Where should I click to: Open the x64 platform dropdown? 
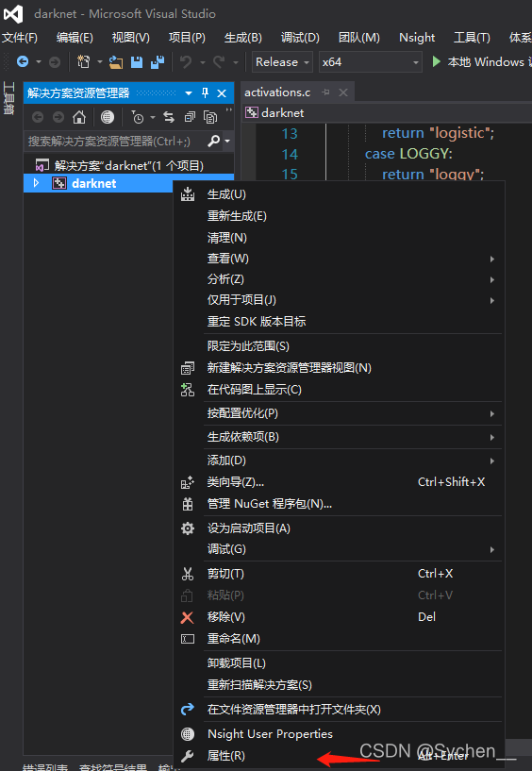coord(371,62)
